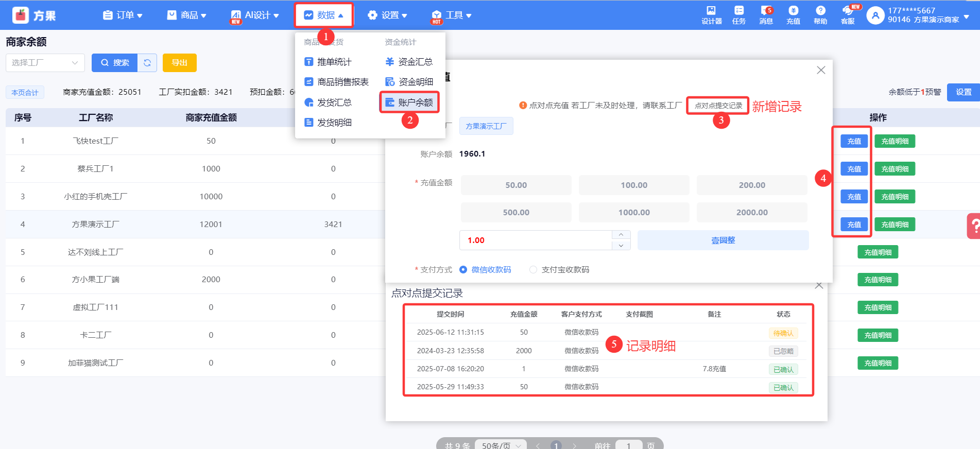Expand the 订单 orders menu
Screen dimensions: 980x449
[x=123, y=15]
